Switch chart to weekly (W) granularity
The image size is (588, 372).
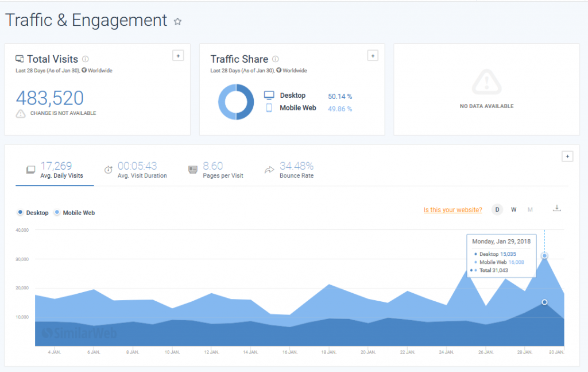coord(513,209)
